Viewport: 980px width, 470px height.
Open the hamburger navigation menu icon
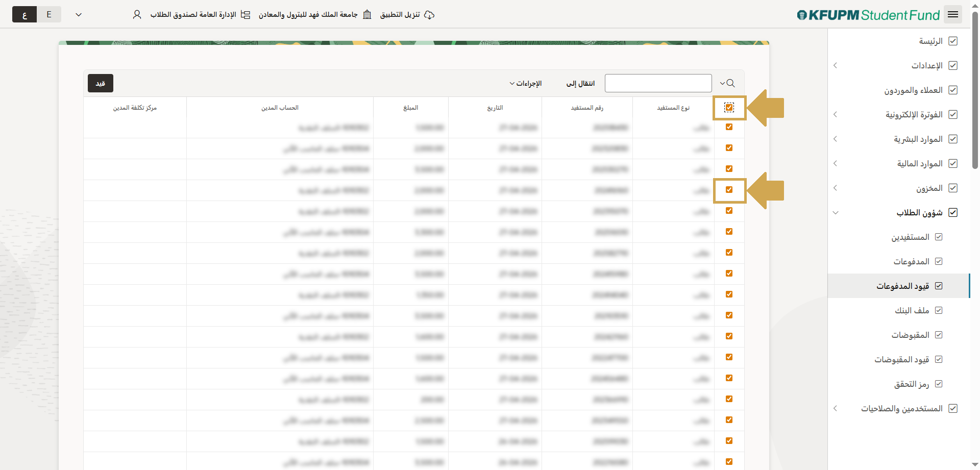(952, 14)
